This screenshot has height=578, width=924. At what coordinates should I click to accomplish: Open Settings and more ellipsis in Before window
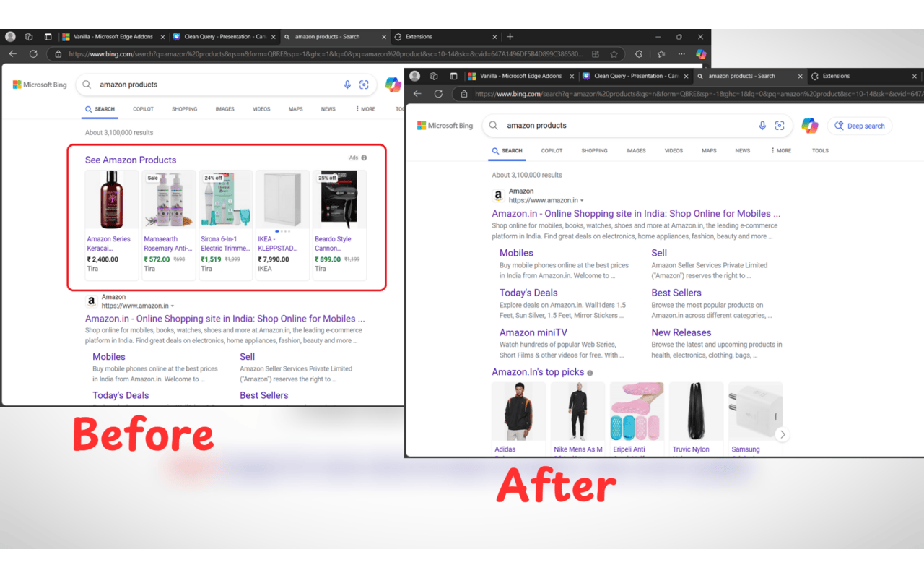[x=681, y=54]
